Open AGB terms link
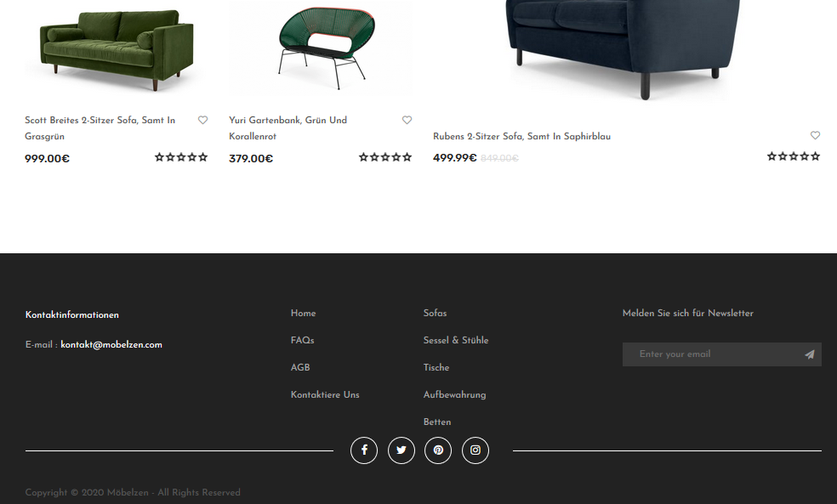837x504 pixels. pos(300,367)
